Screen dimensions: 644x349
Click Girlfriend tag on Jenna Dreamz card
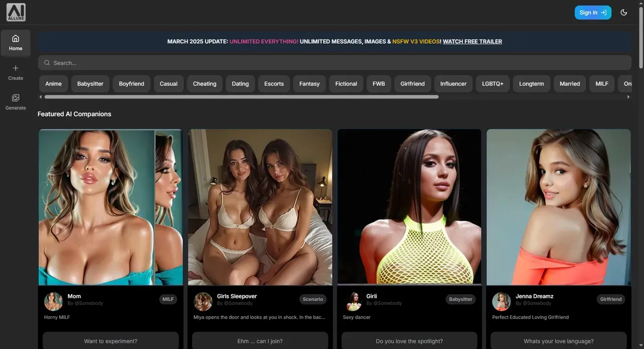(x=611, y=299)
